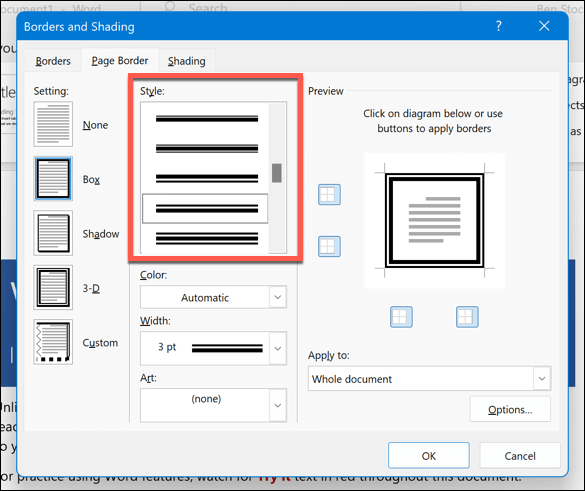Click the Options... button
Image resolution: width=585 pixels, height=491 pixels.
510,409
